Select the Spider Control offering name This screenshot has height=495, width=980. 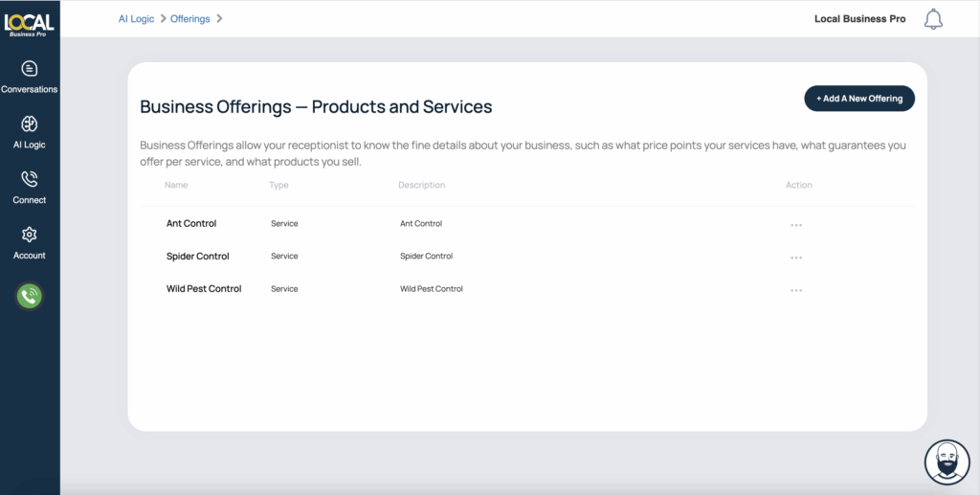point(197,257)
